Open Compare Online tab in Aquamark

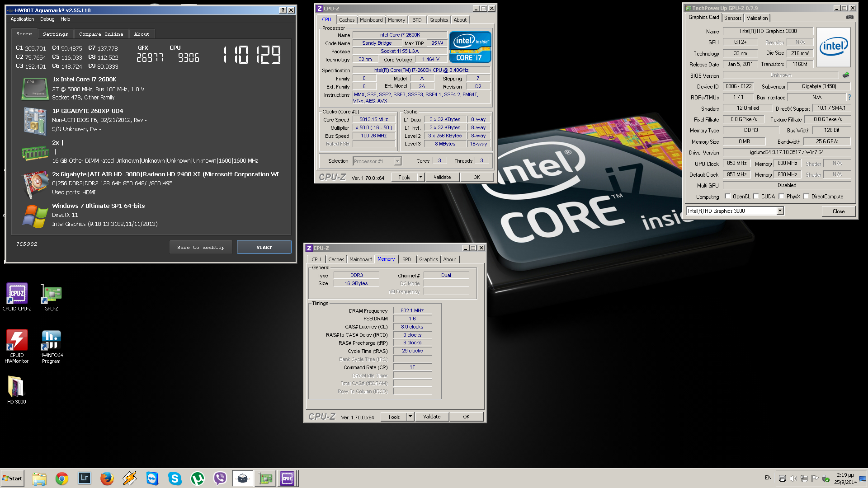(101, 34)
